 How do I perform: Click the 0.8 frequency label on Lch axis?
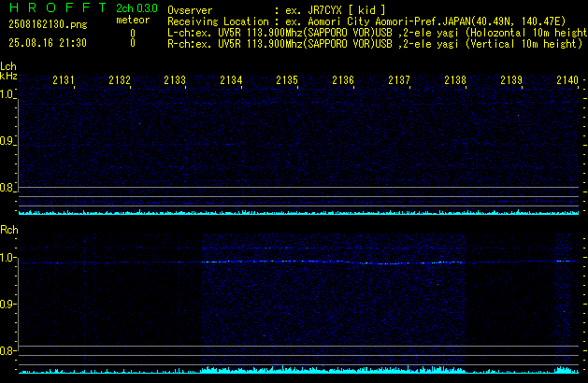pos(7,188)
